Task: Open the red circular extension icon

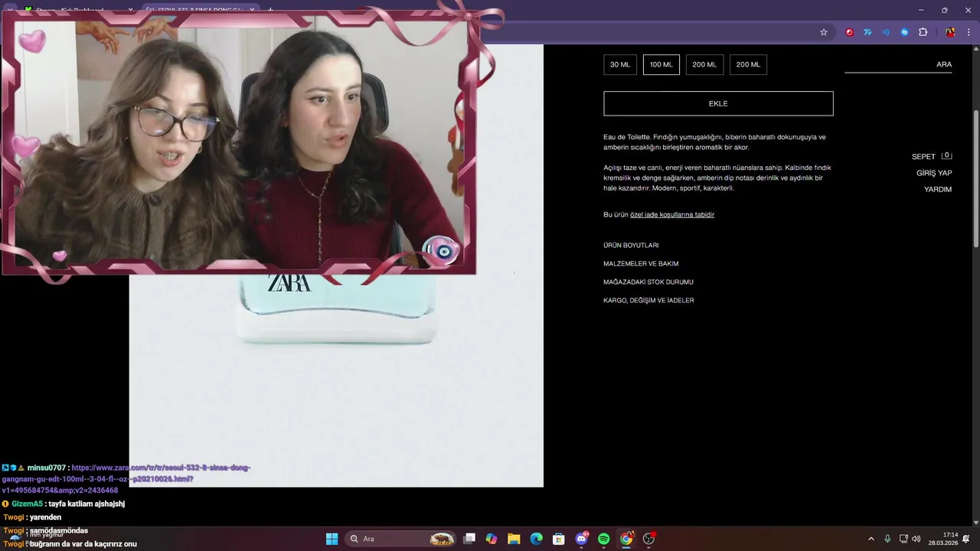Action: tap(849, 32)
